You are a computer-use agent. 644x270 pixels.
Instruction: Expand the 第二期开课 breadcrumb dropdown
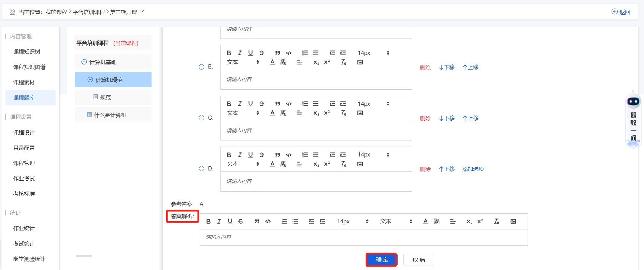(x=142, y=12)
